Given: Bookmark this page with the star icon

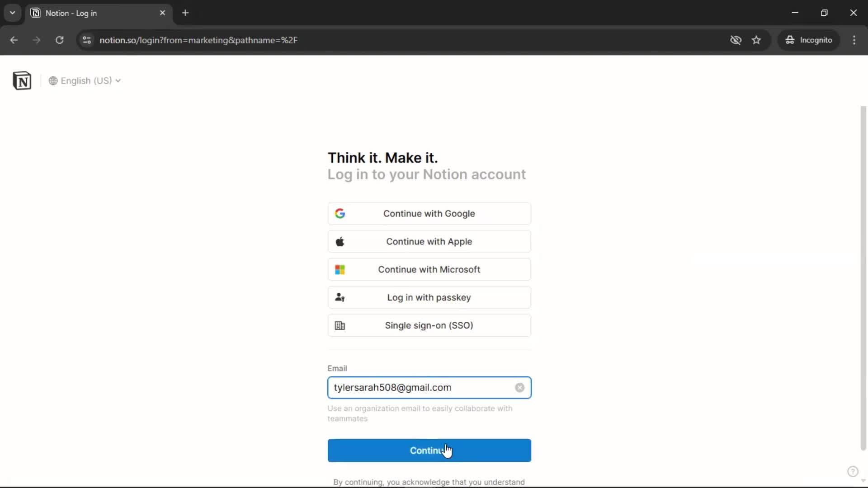Looking at the screenshot, I should (756, 40).
